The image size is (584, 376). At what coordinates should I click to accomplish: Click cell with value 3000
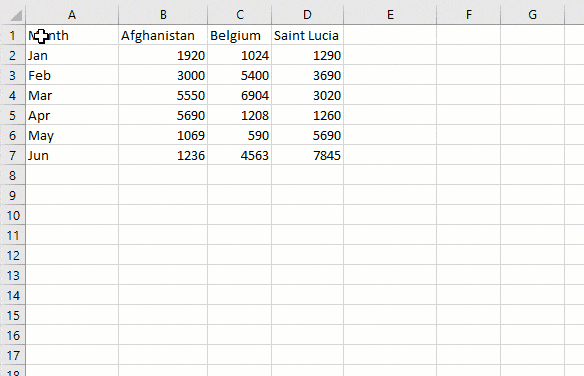[x=163, y=76]
